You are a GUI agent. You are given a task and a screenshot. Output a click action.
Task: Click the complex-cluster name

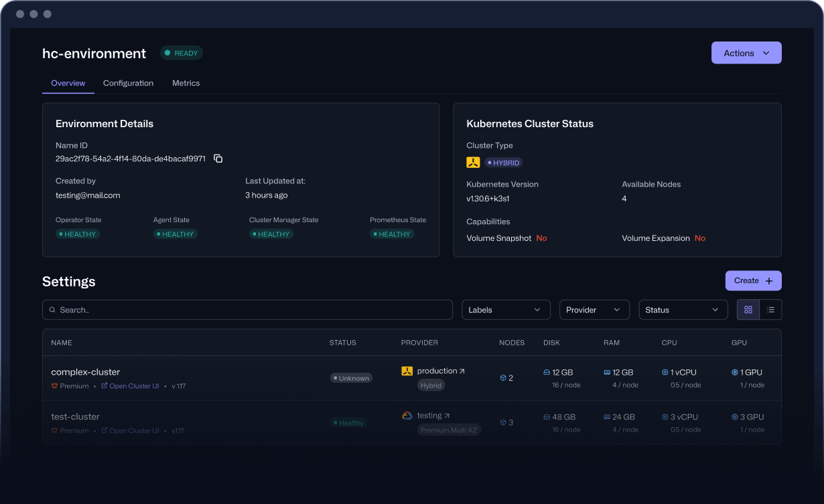[x=86, y=372]
